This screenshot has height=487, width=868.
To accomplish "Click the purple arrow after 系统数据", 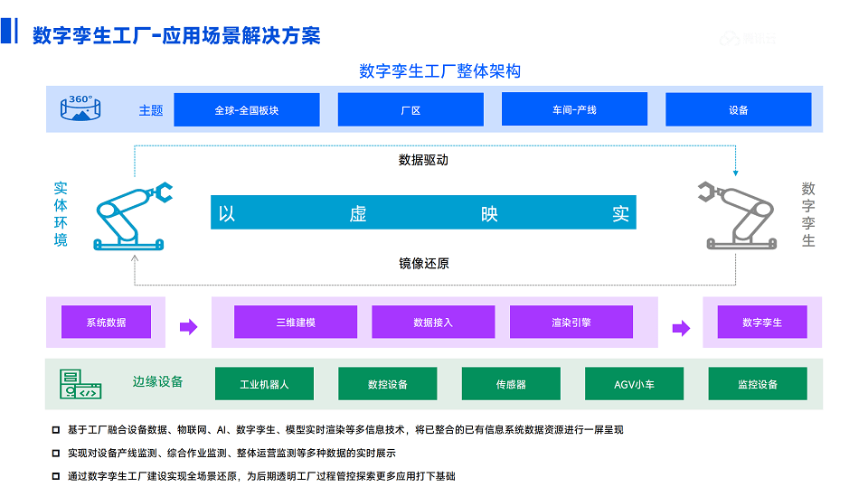I will click(189, 326).
